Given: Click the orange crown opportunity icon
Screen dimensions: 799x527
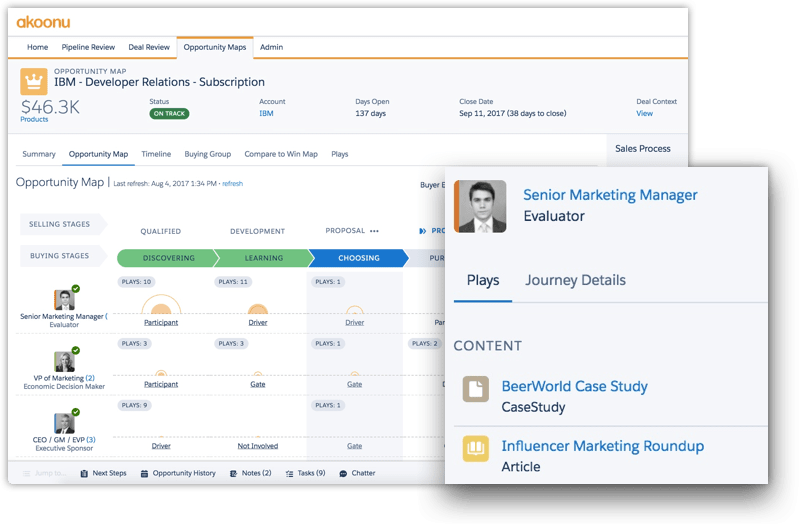Looking at the screenshot, I should tap(34, 82).
